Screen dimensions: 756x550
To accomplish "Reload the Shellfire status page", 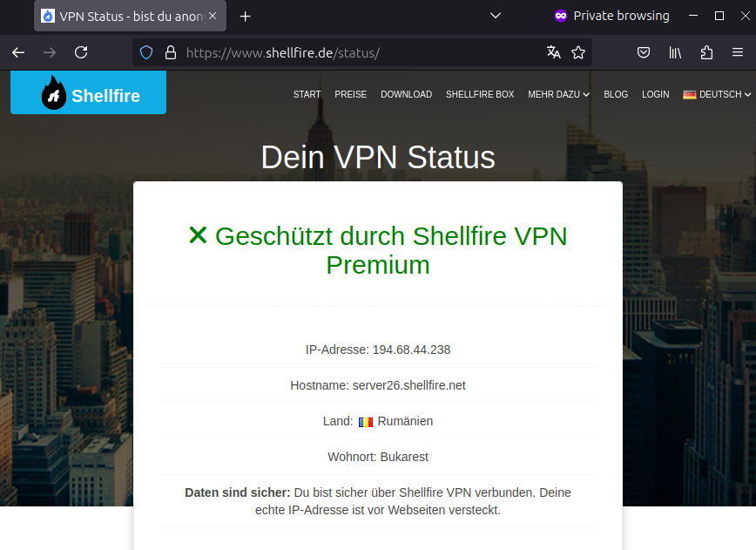I will 81,52.
